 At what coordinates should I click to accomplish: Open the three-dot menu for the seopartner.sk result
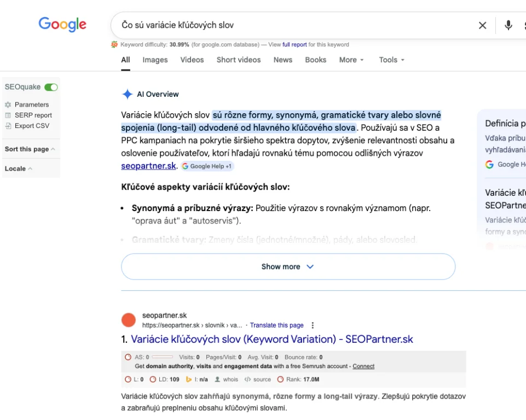tap(313, 325)
